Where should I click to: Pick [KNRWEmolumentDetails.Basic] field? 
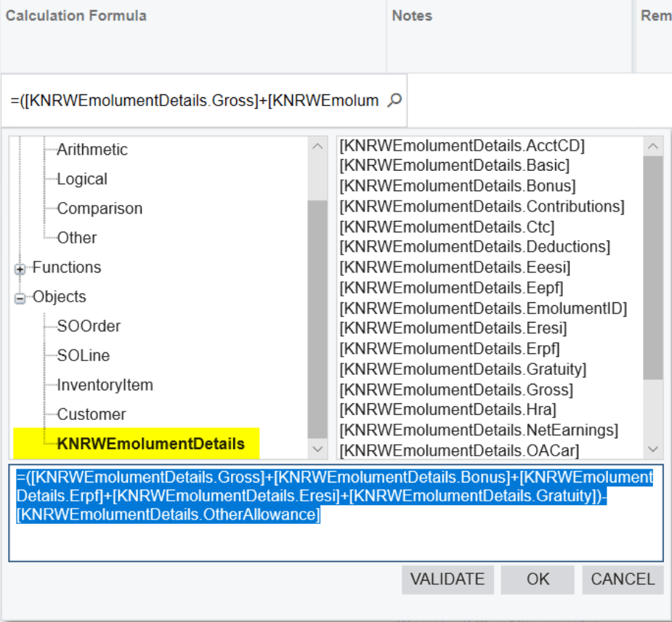coord(455,166)
